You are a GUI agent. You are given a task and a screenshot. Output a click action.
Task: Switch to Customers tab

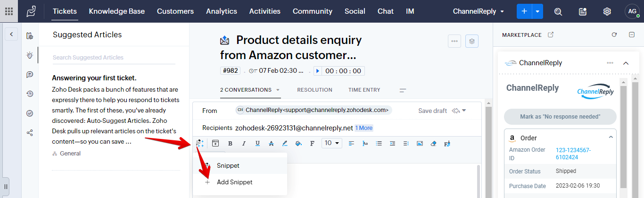(x=175, y=11)
